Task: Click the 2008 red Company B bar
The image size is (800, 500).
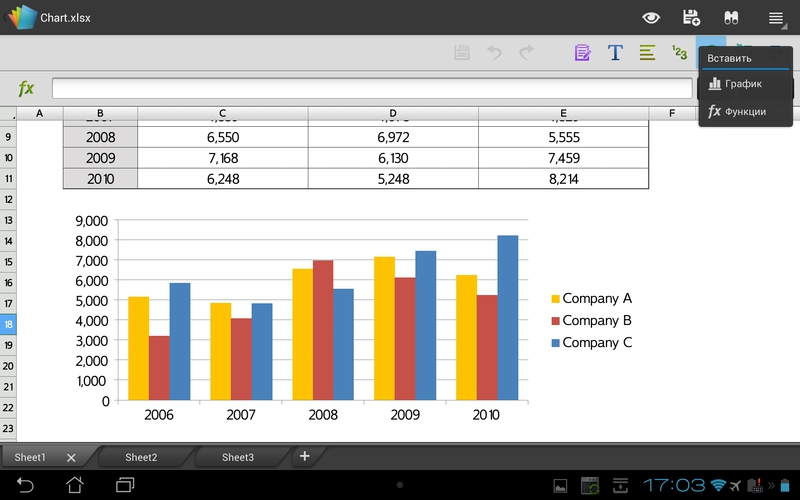Action: [x=323, y=330]
